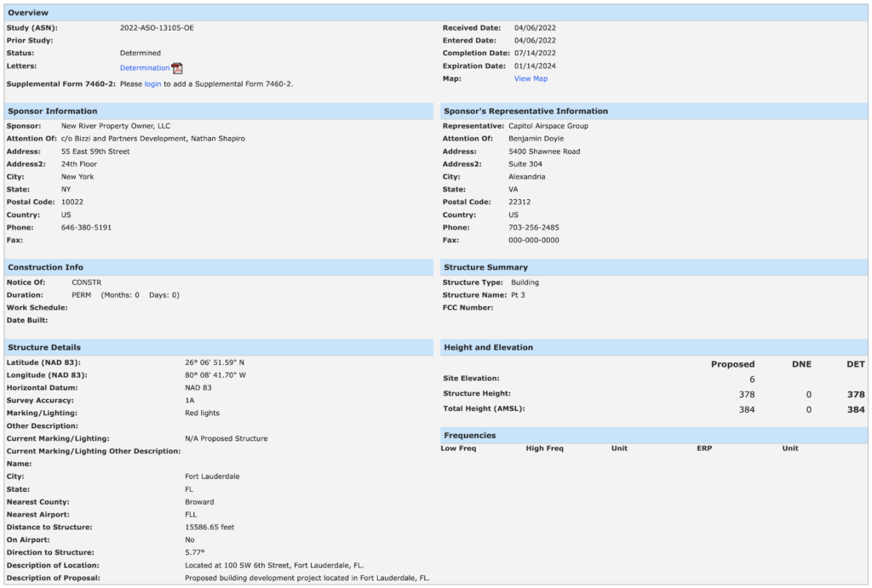Click the ERP column heading
This screenshot has width=872, height=588.
coord(703,448)
